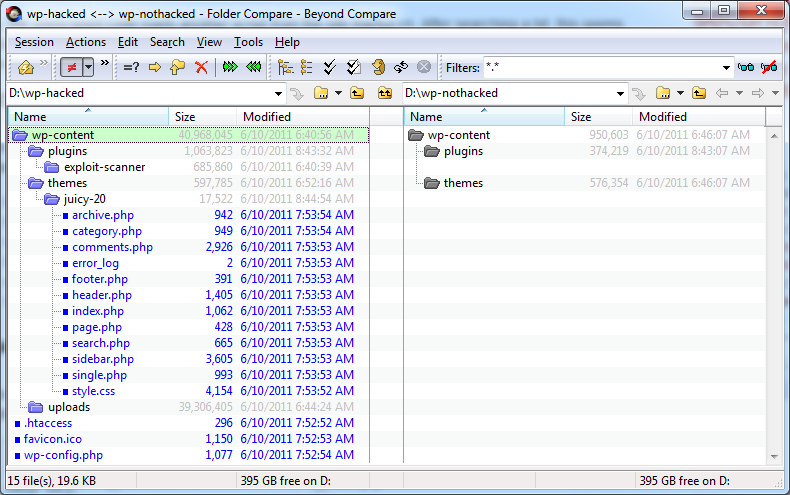The image size is (790, 495).
Task: Click the D:\wp-nothacked path field
Action: pos(509,93)
